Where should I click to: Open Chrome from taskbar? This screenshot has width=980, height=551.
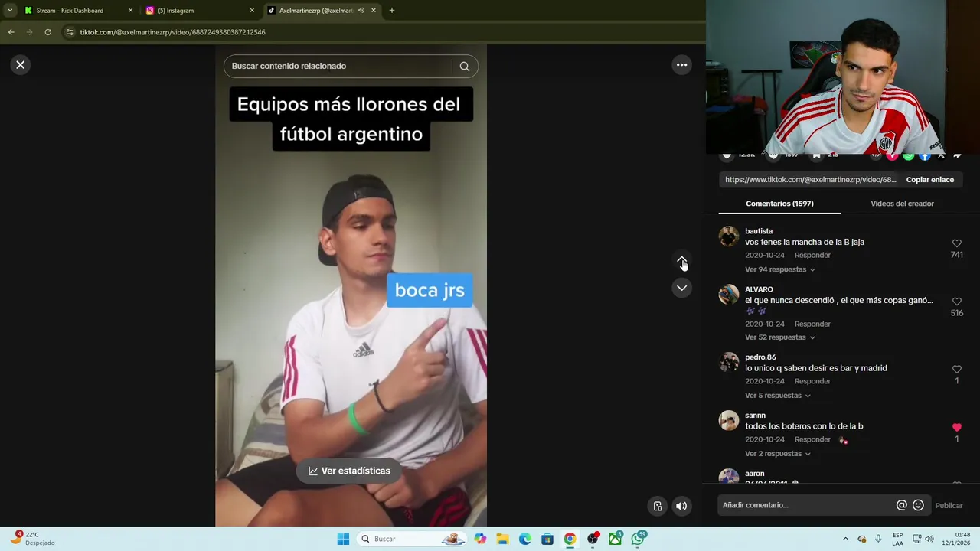tap(570, 539)
